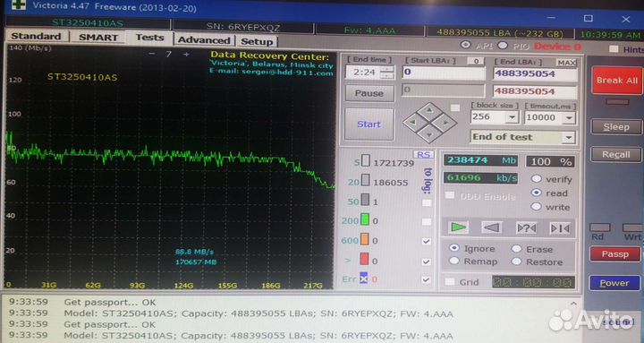644x343 pixels.
Task: Click the RS reset statistics button
Action: point(423,155)
